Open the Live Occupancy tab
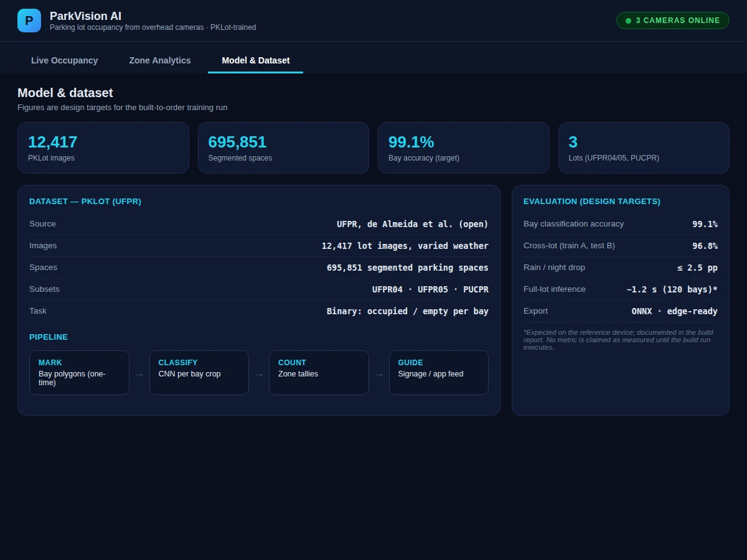Viewport: 747px width, 560px height. (x=65, y=60)
